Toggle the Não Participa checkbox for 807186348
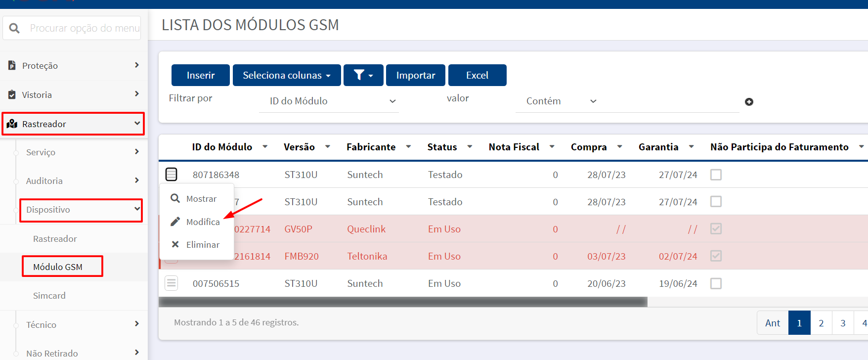 point(716,175)
